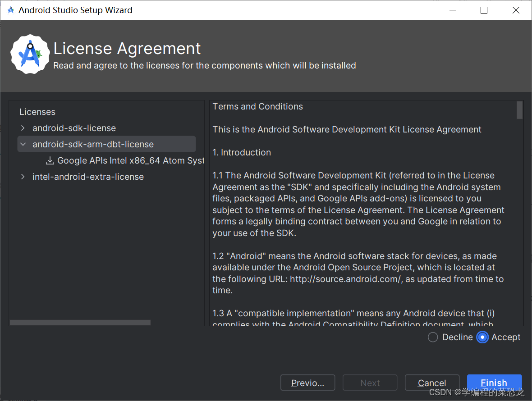Click the Android Studio logo in header
This screenshot has height=401, width=532.
pos(30,54)
